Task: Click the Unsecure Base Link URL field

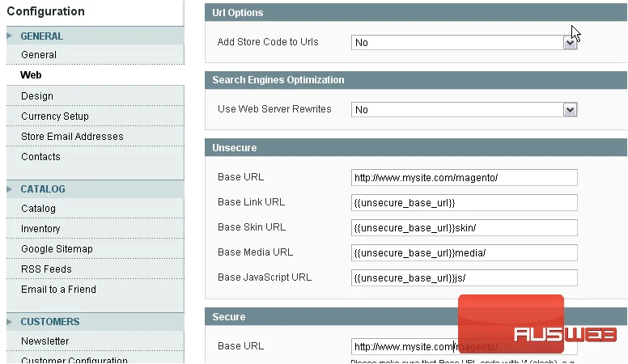Action: [465, 202]
